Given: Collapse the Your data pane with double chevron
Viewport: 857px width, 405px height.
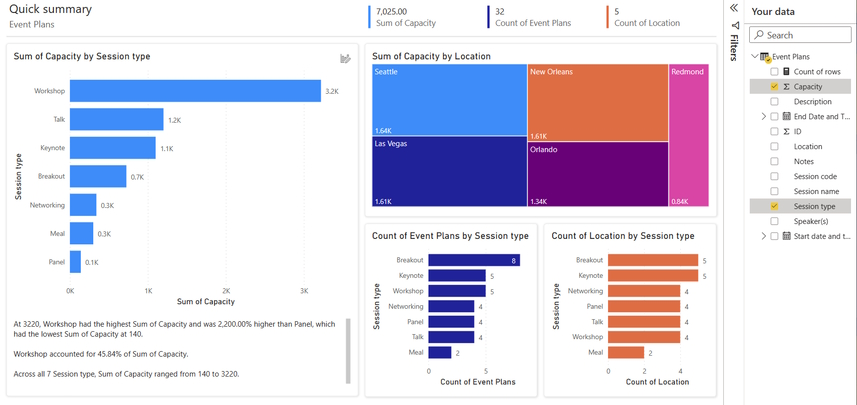Looking at the screenshot, I should pos(735,8).
